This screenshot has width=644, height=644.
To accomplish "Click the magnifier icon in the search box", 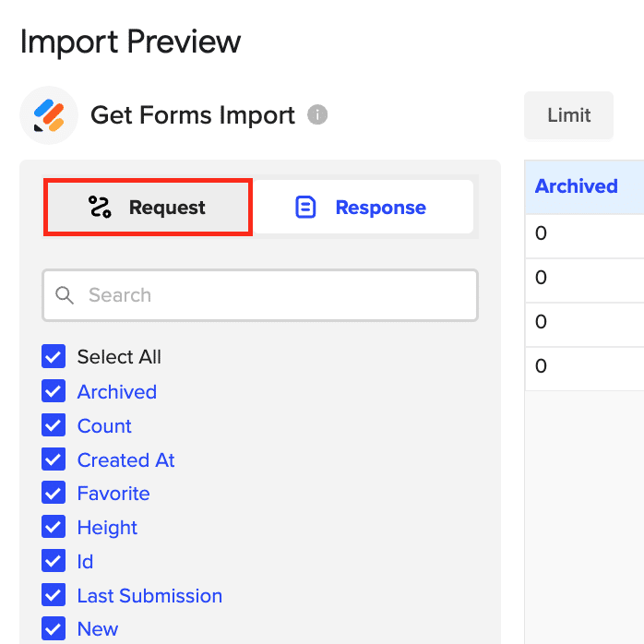I will (x=65, y=295).
